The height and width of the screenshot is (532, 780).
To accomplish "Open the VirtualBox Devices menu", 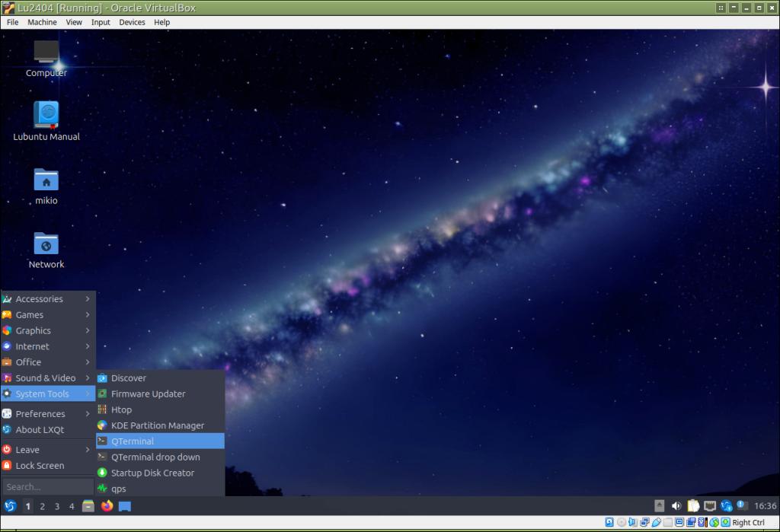I will click(x=132, y=22).
